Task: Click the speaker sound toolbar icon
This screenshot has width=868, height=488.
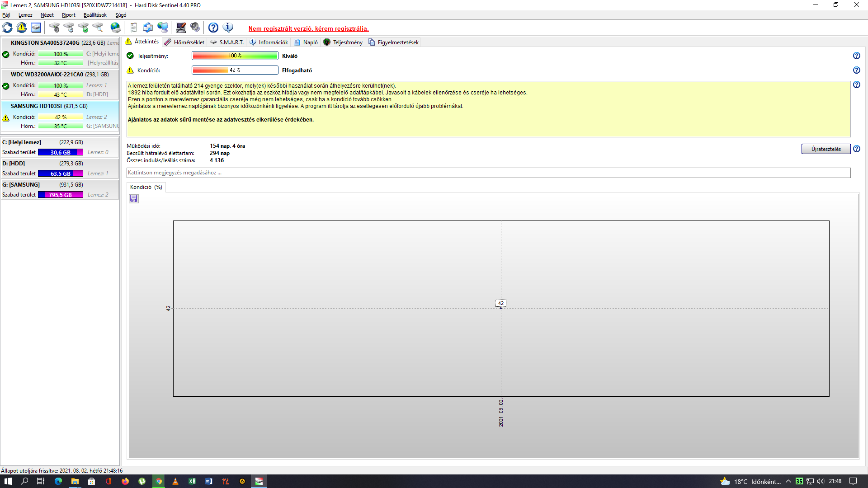Action: [x=195, y=28]
